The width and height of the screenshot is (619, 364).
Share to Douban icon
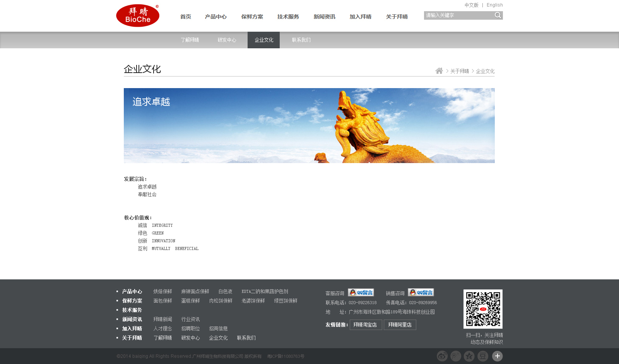(x=483, y=356)
